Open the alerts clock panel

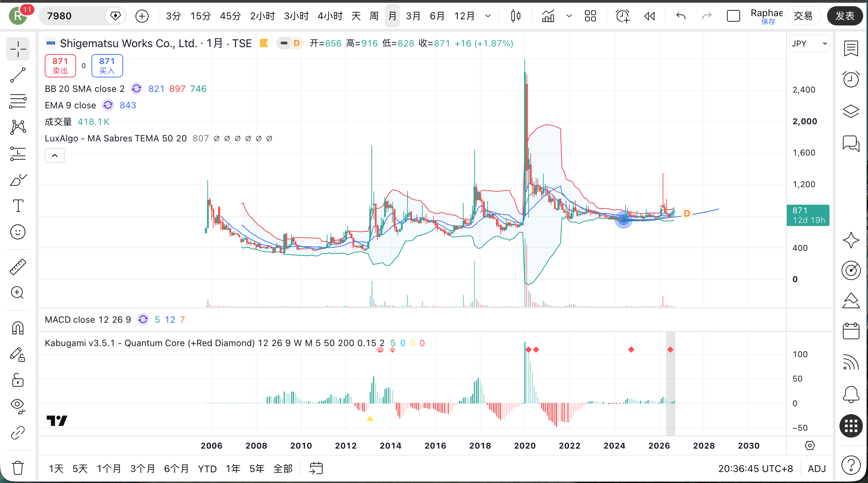[x=851, y=79]
